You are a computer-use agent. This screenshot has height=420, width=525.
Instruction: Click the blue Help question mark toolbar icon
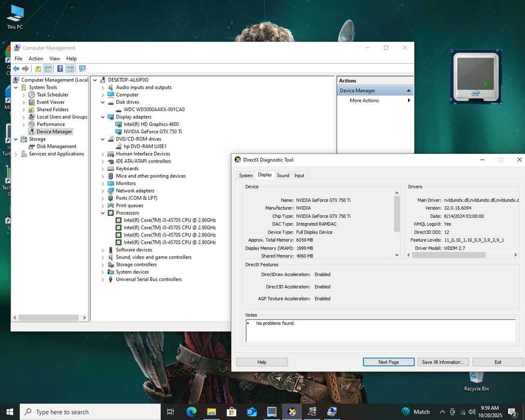pyautogui.click(x=60, y=68)
